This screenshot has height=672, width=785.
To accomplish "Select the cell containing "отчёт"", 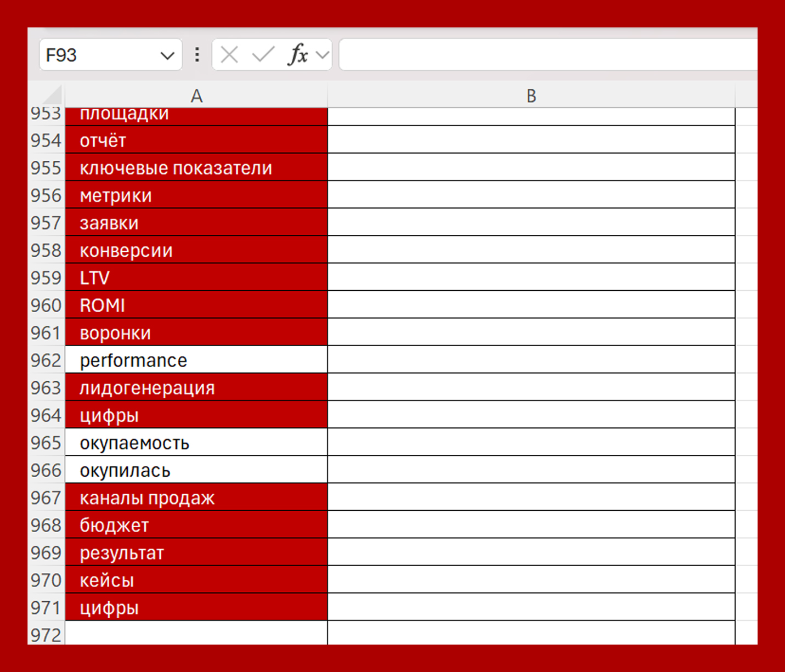I will (196, 140).
